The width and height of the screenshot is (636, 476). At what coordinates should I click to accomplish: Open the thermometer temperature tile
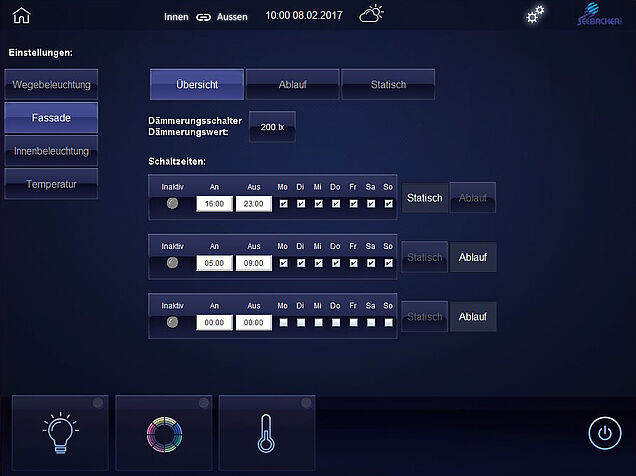(x=267, y=432)
